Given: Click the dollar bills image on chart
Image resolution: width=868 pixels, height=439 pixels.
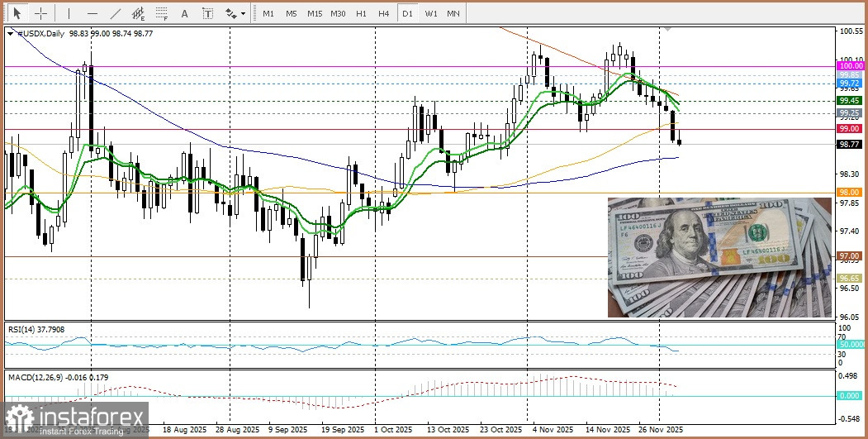Looking at the screenshot, I should (x=719, y=257).
